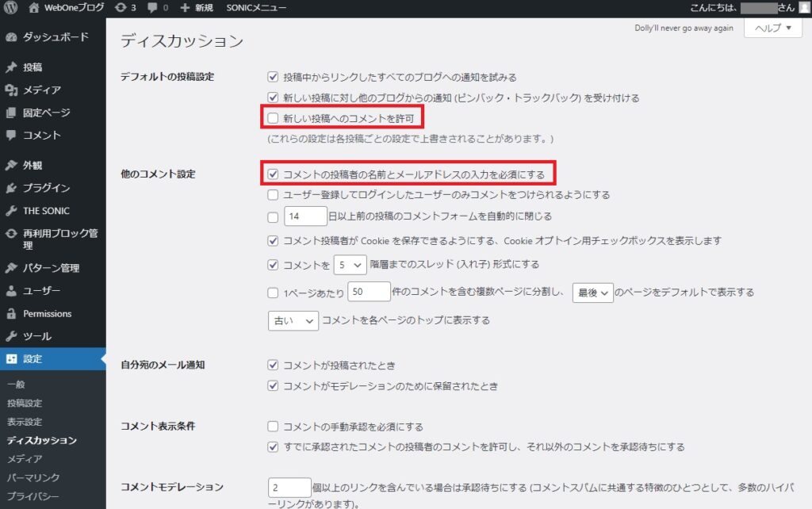Go to 投稿設定 submenu
Viewport: 812px width, 509px height.
(25, 403)
